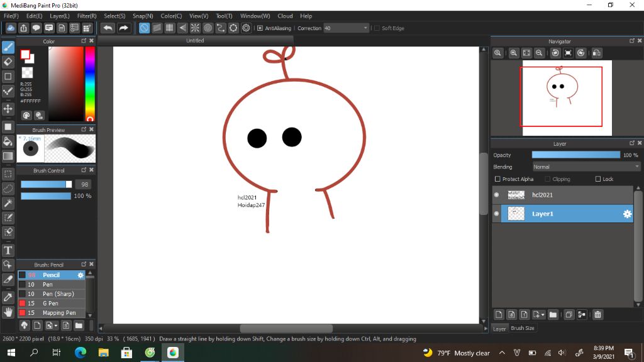This screenshot has width=644, height=362.
Task: Click the brush size value field 98
Action: click(x=85, y=184)
